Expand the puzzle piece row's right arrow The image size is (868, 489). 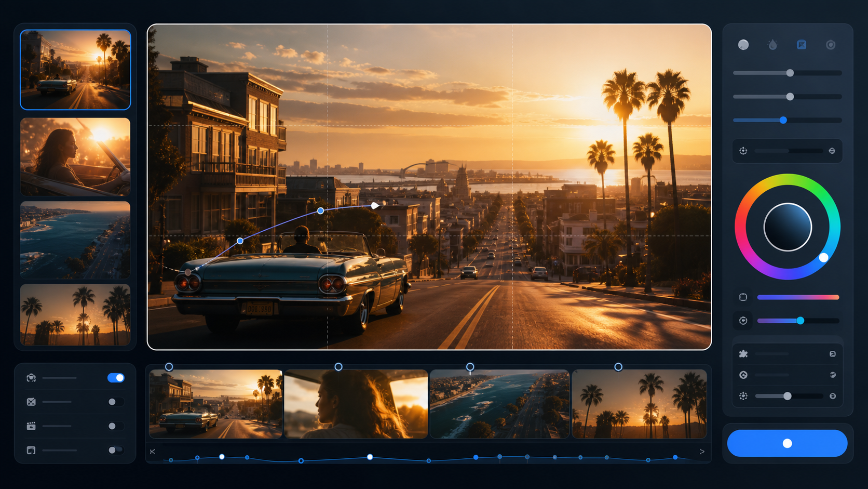[x=833, y=354]
